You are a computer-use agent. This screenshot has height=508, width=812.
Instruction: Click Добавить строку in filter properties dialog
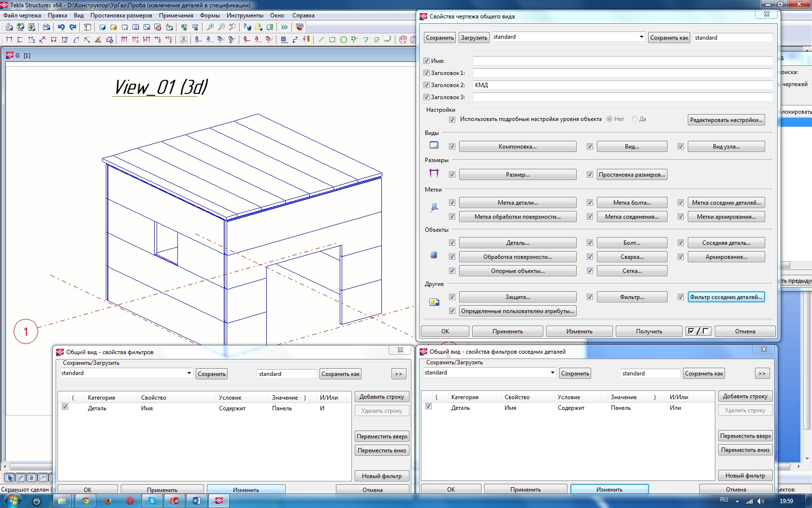(x=381, y=397)
